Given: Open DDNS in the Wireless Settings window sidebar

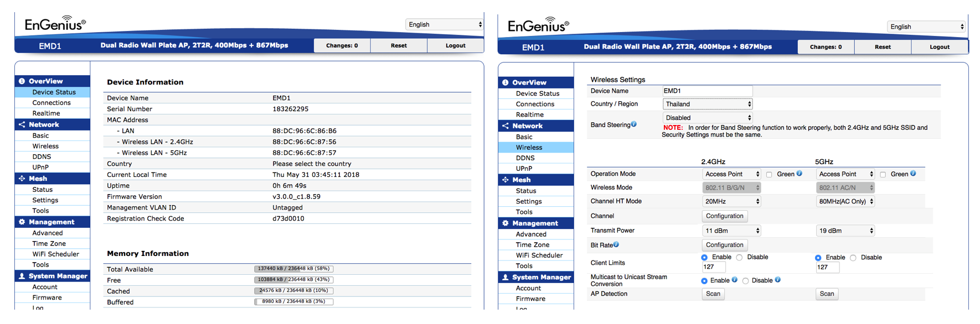Looking at the screenshot, I should 525,158.
